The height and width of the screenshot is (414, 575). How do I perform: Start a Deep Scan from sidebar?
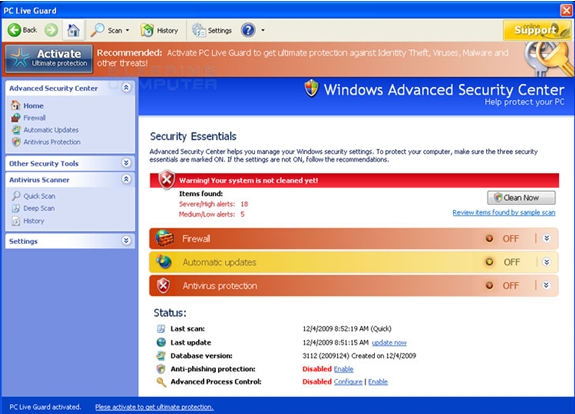click(x=39, y=208)
